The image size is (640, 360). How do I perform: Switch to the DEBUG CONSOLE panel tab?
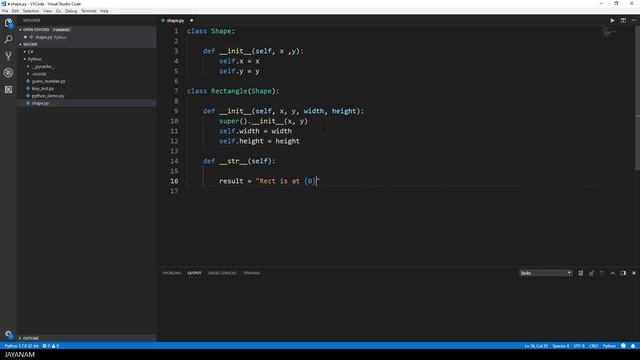(x=222, y=273)
